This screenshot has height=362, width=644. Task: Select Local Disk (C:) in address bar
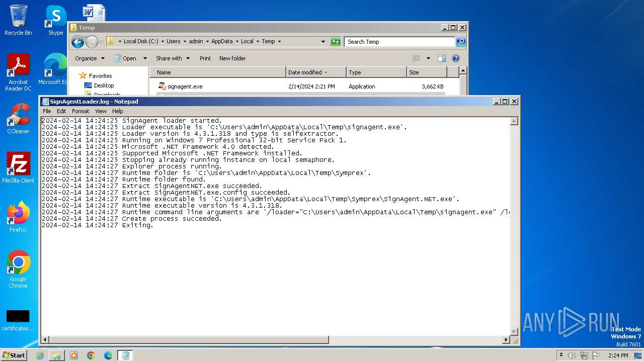pyautogui.click(x=141, y=42)
